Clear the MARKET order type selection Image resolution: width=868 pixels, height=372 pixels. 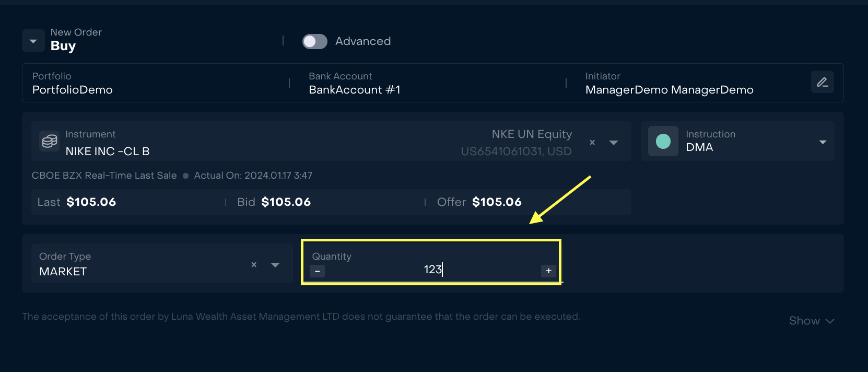pyautogui.click(x=254, y=265)
